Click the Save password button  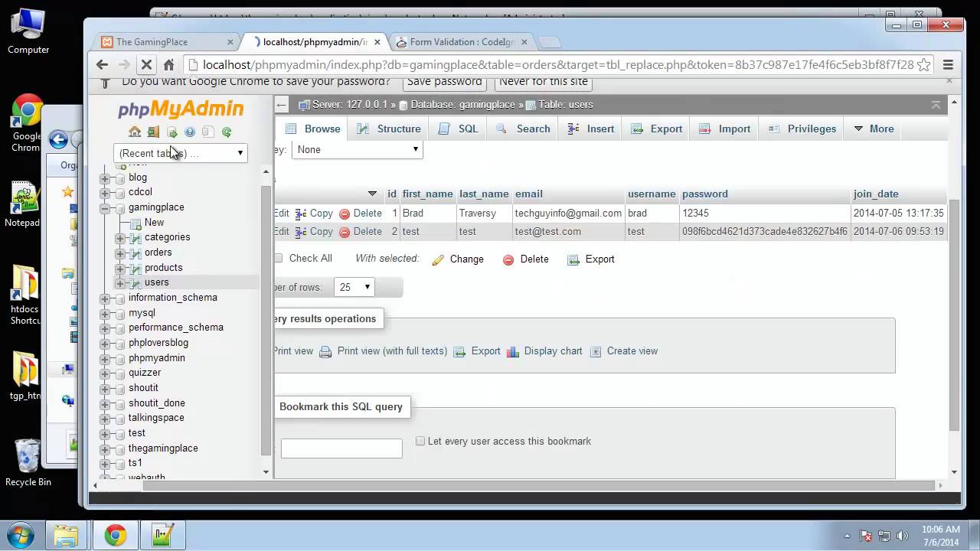[444, 82]
